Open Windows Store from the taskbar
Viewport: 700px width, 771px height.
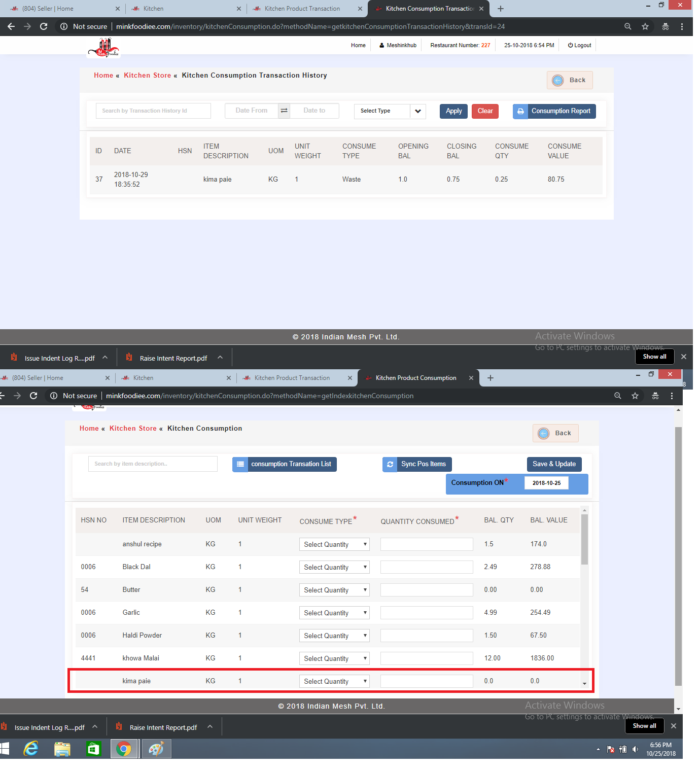pyautogui.click(x=93, y=748)
